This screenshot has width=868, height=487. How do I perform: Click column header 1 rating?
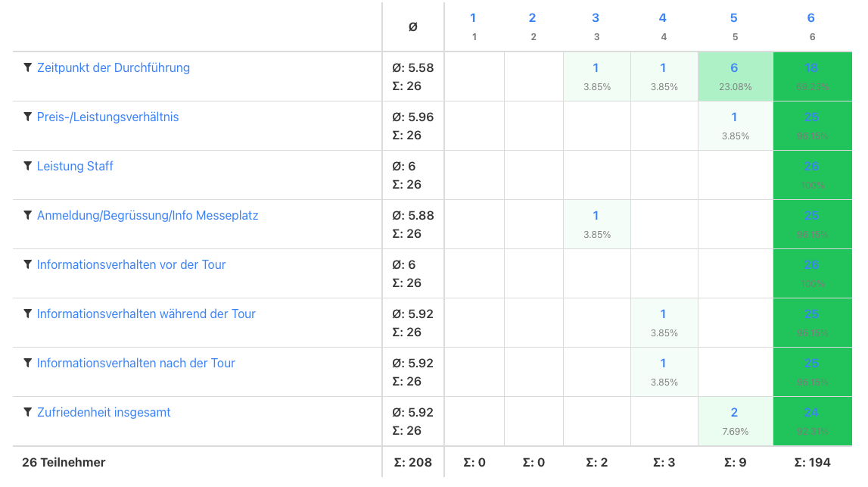click(474, 18)
